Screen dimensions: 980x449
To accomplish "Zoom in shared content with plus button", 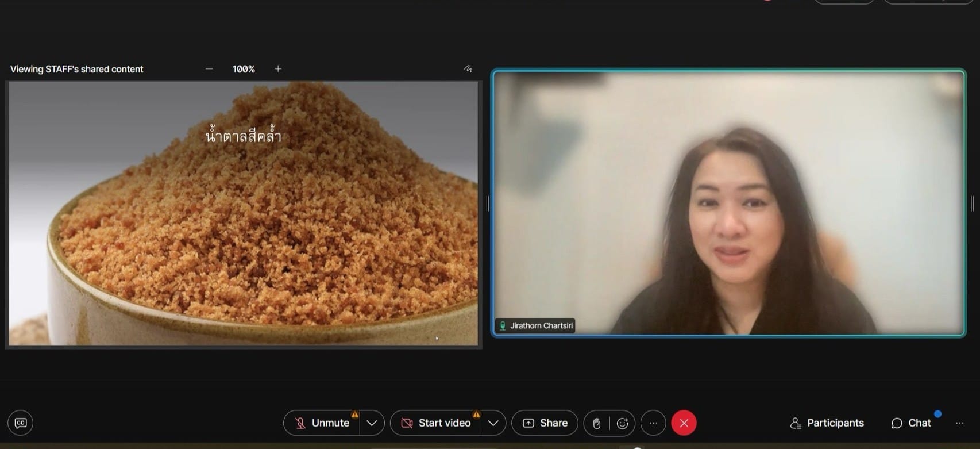I will click(x=278, y=69).
